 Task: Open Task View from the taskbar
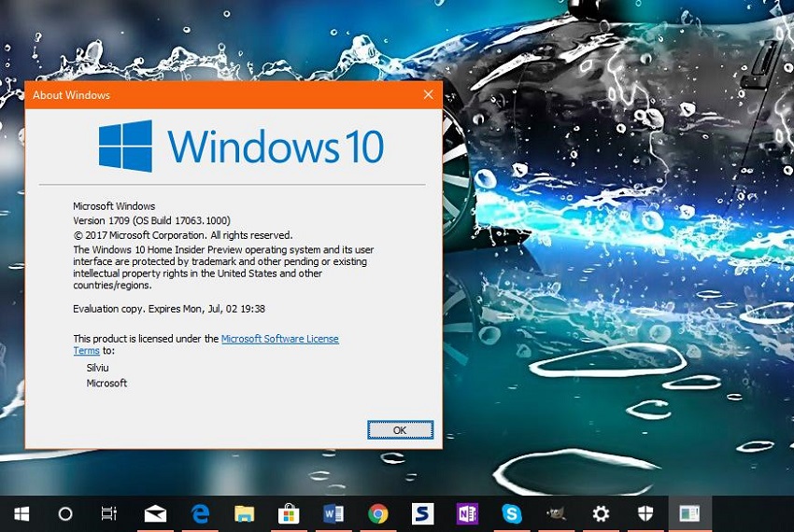tap(109, 513)
